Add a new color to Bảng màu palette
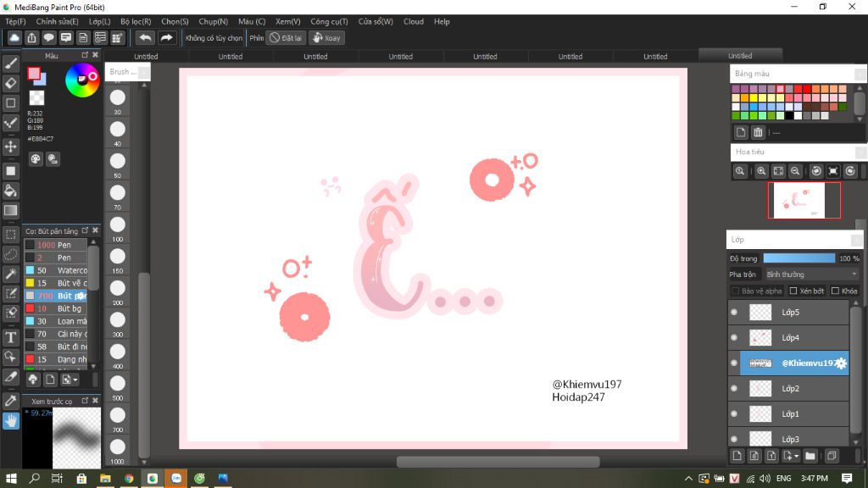 coord(741,132)
